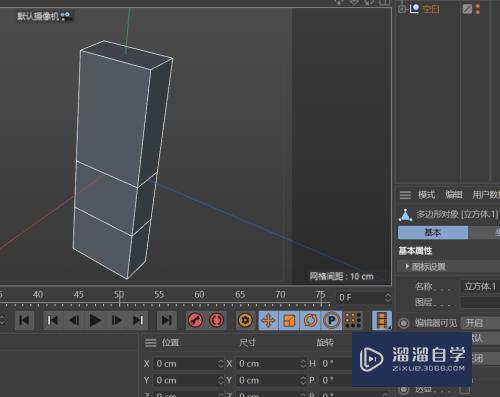Screen dimensions: 500x397
Task: Step forward one frame
Action: click(117, 321)
